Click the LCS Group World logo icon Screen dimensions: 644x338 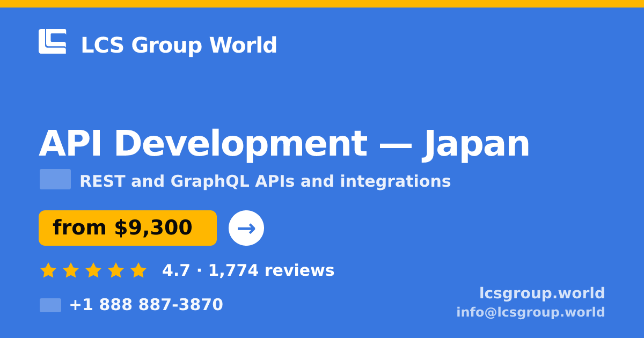pyautogui.click(x=53, y=41)
